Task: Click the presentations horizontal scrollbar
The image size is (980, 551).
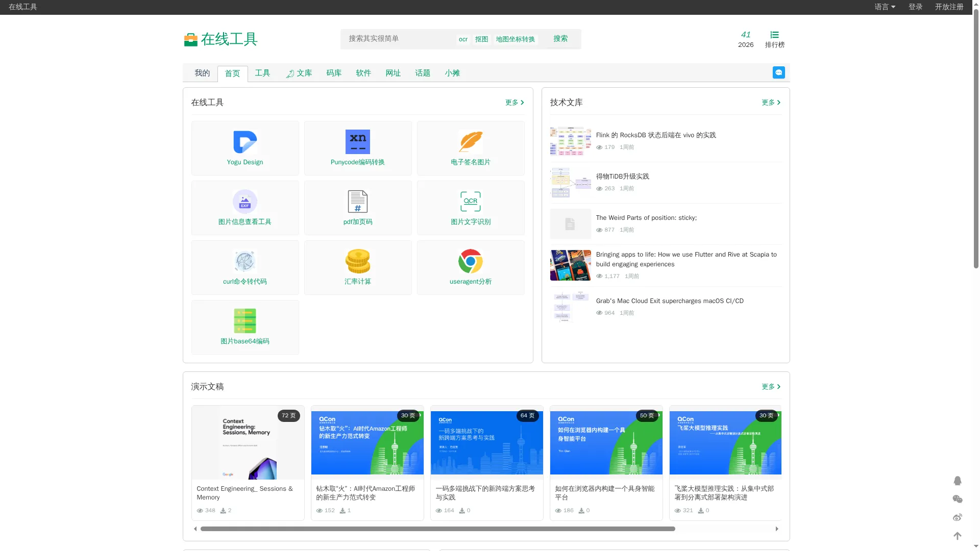Action: click(x=437, y=529)
